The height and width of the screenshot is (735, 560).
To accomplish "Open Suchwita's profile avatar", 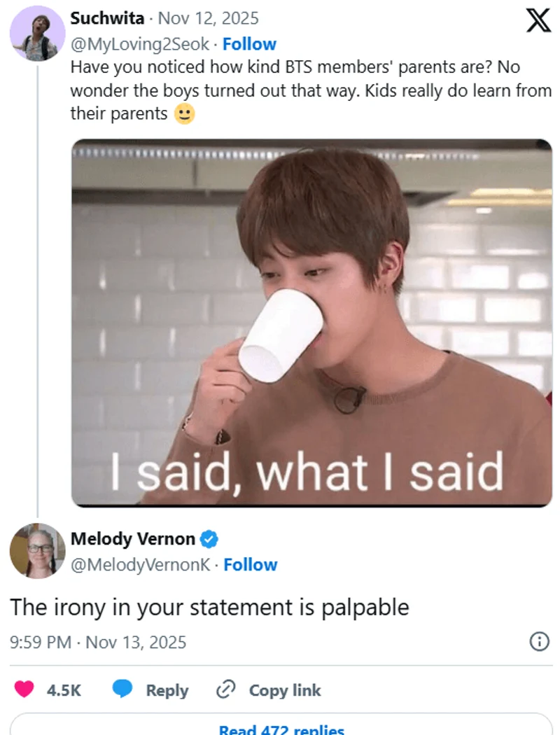I will tap(37, 33).
